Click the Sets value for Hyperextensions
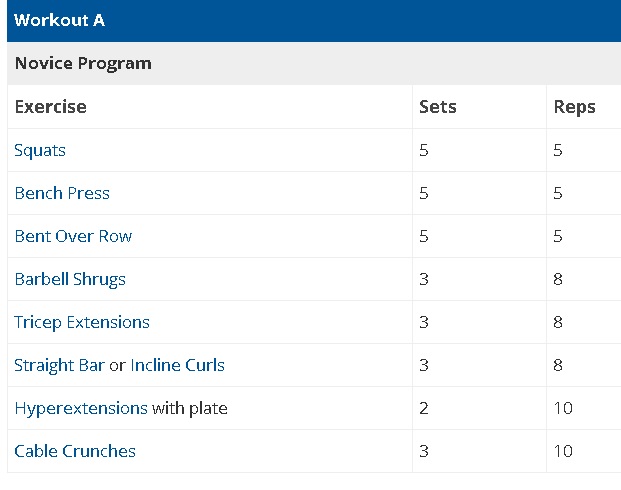 click(x=424, y=408)
